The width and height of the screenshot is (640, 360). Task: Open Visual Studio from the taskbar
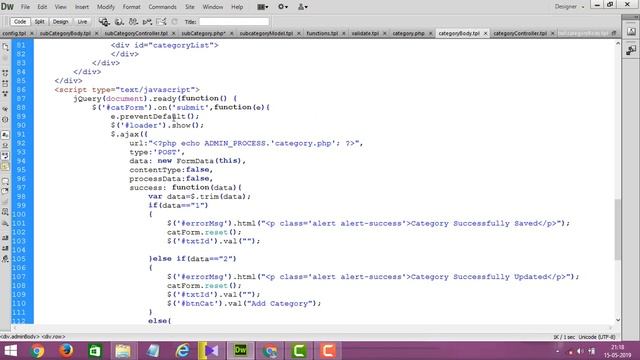tap(211, 351)
